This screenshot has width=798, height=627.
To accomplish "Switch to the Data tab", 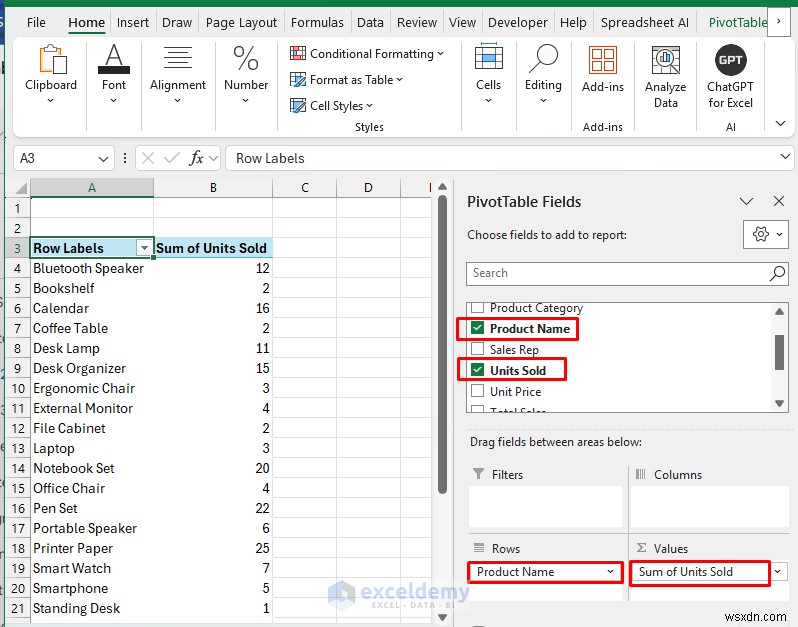I will pos(370,22).
